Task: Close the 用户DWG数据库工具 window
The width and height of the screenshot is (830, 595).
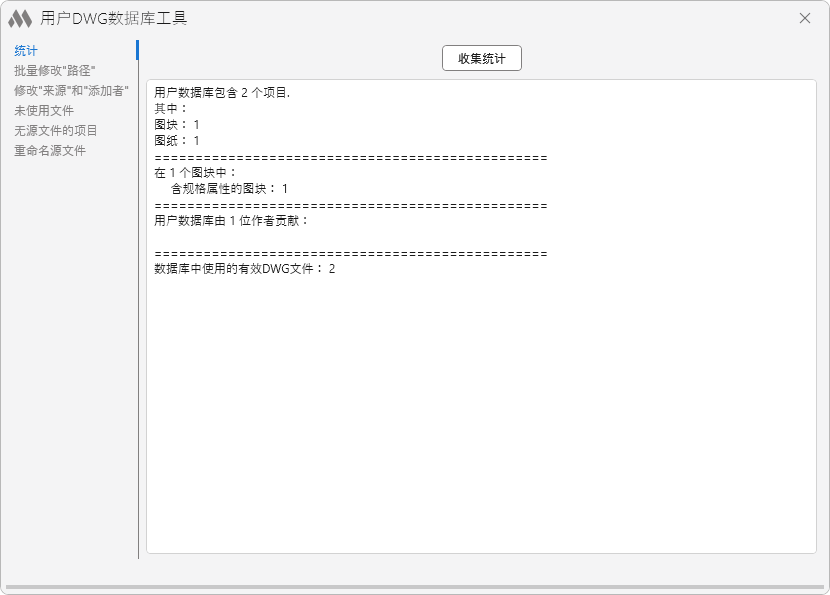Action: click(x=805, y=19)
